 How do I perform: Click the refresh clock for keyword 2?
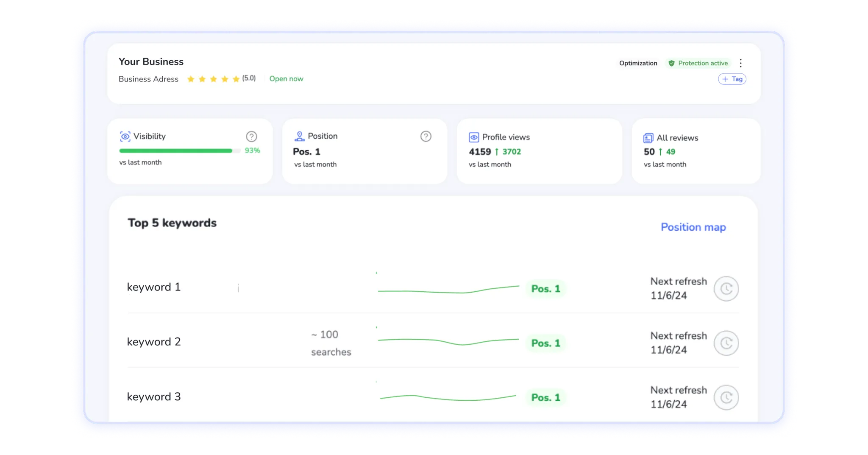(726, 343)
